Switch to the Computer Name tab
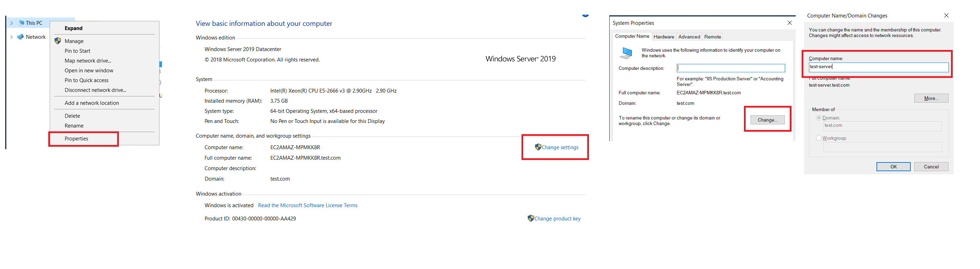Viewport: 980px width, 269px height. coord(632,36)
